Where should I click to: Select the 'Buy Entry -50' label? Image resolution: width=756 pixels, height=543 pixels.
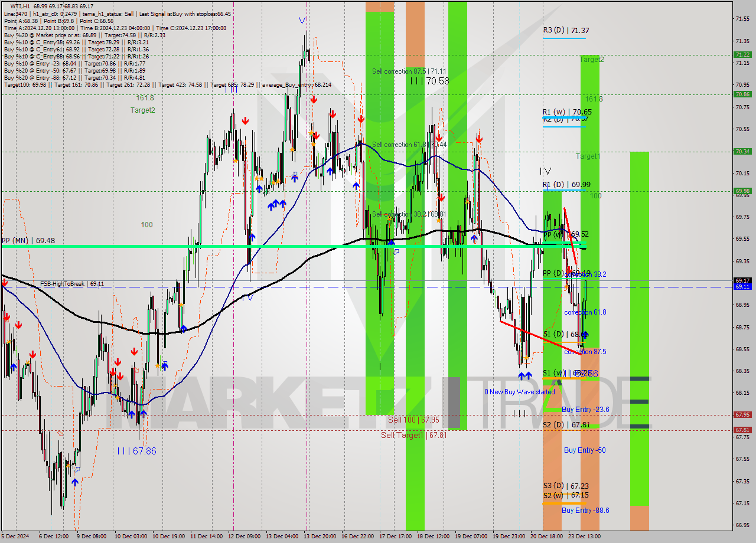coord(585,450)
